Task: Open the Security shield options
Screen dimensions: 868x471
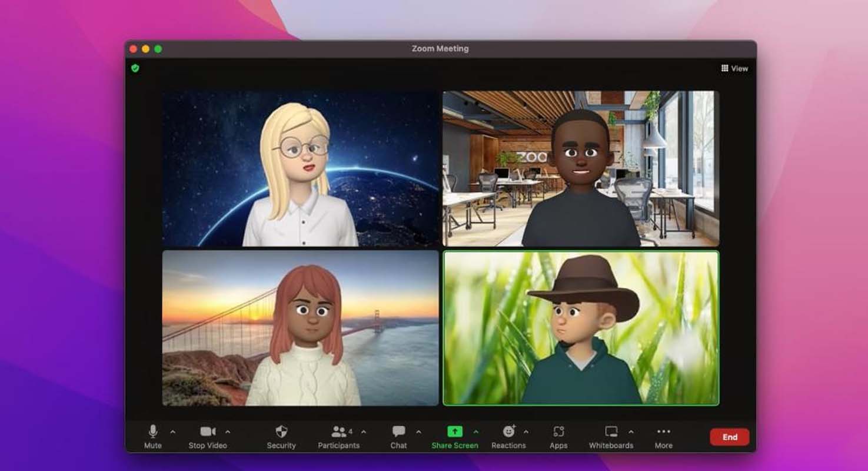Action: [281, 436]
